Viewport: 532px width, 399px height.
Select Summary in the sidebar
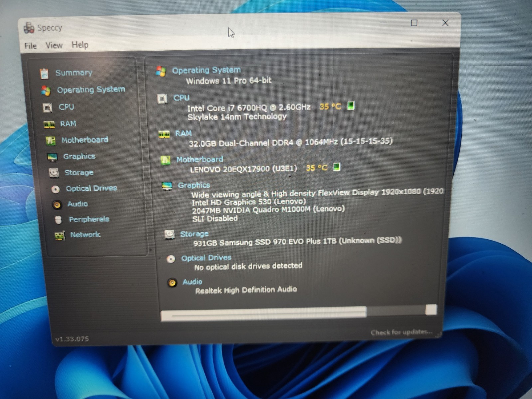(x=74, y=73)
